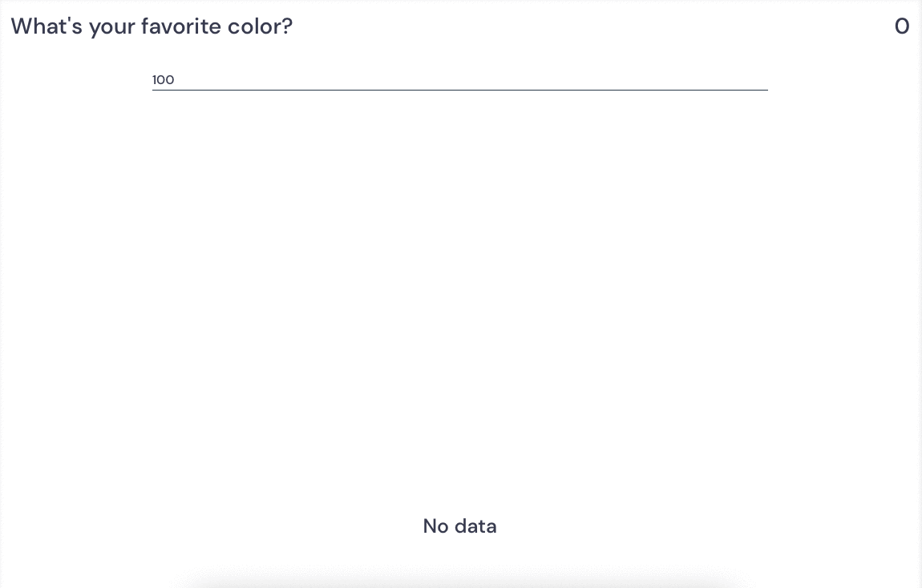Screen dimensions: 922x588
Task: Select the text "100" in the input
Action: tap(163, 79)
